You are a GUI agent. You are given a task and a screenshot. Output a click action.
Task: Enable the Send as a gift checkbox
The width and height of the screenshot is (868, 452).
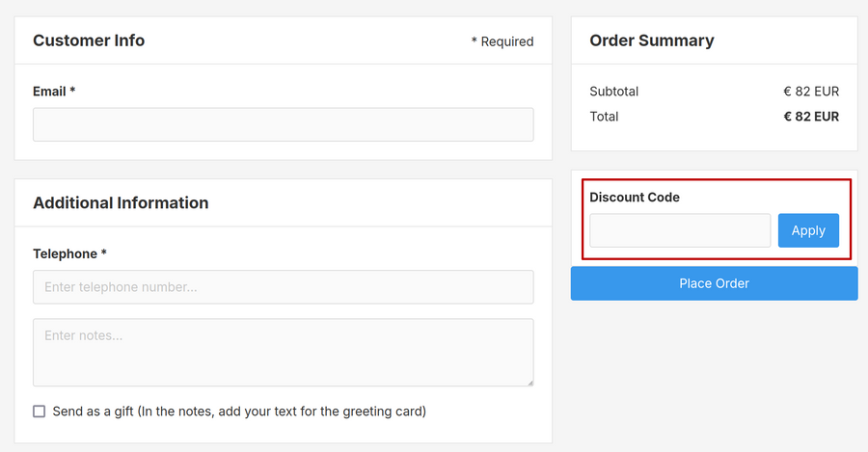pyautogui.click(x=40, y=412)
